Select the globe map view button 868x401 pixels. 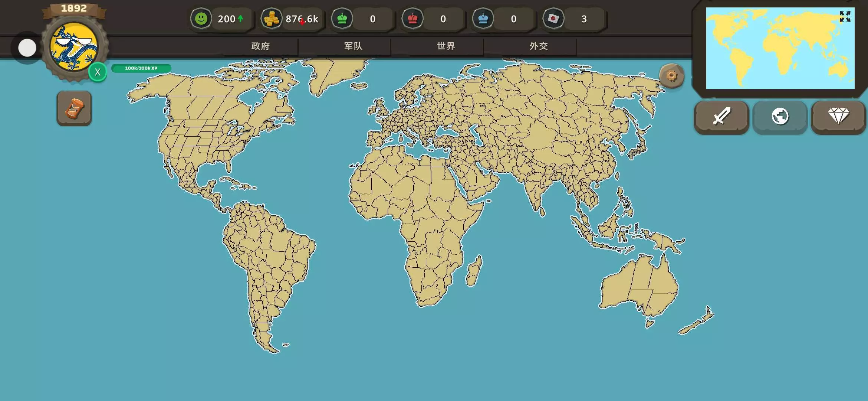coord(780,117)
